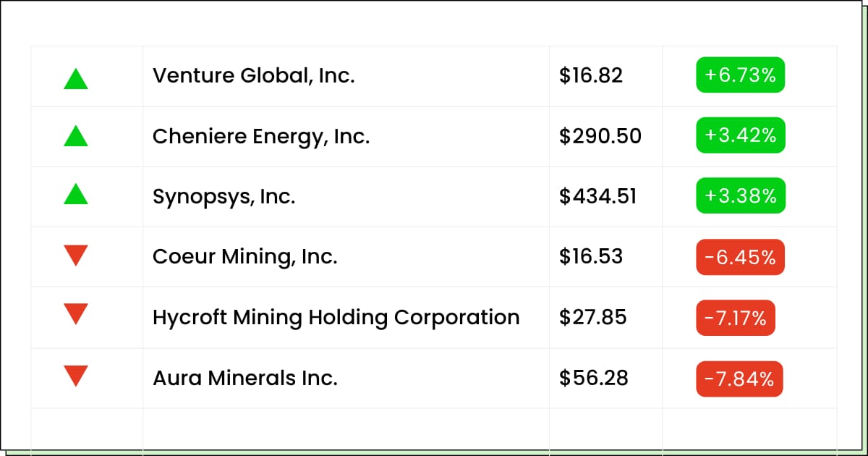Select Hycroft Mining Holding Corporation name

pyautogui.click(x=336, y=317)
